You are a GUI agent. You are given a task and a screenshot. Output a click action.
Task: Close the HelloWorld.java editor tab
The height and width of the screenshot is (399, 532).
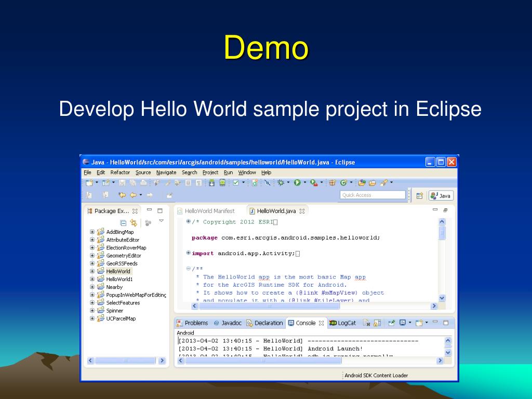click(302, 211)
